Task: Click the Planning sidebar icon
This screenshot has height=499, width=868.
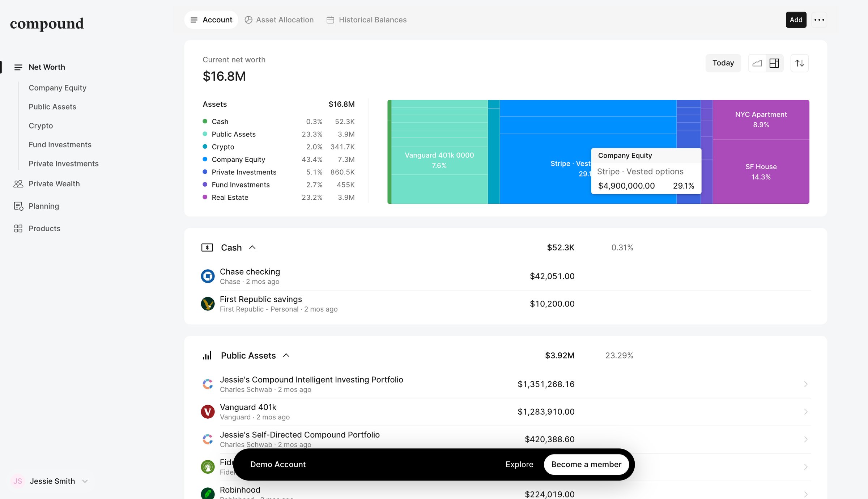Action: [18, 206]
